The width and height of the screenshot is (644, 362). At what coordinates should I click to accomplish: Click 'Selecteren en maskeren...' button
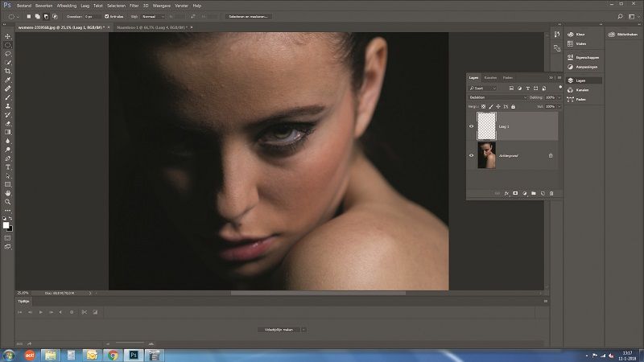249,15
